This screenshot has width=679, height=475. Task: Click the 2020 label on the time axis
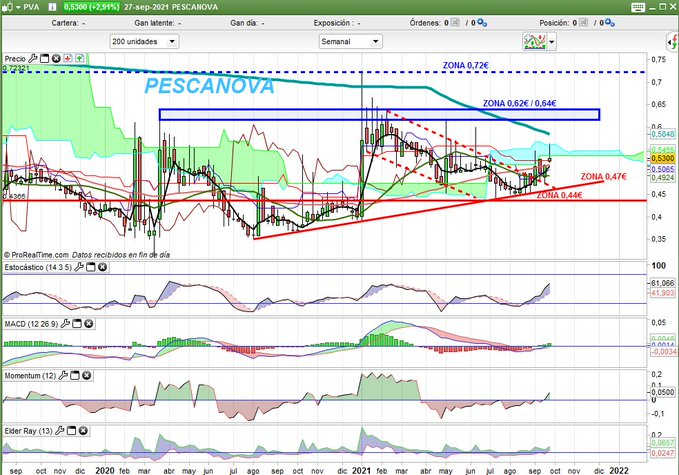click(x=105, y=470)
